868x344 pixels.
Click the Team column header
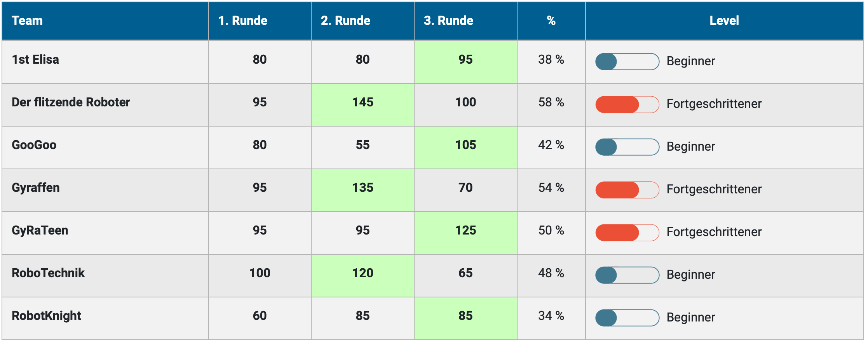27,21
